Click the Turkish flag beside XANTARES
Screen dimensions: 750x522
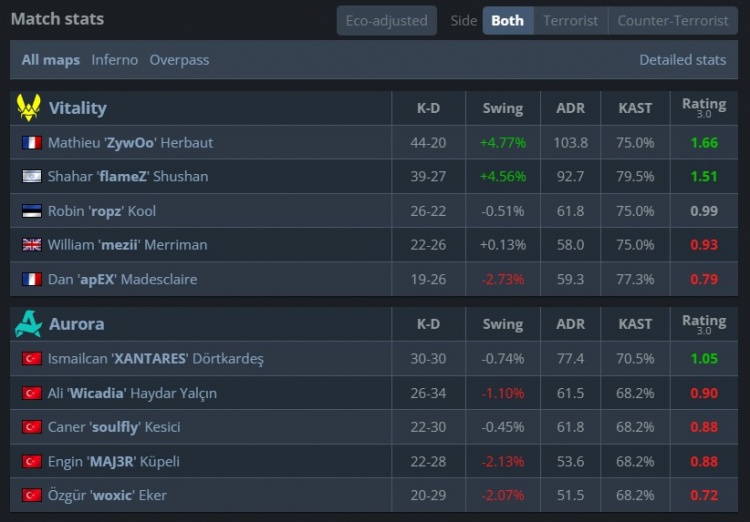[31, 359]
